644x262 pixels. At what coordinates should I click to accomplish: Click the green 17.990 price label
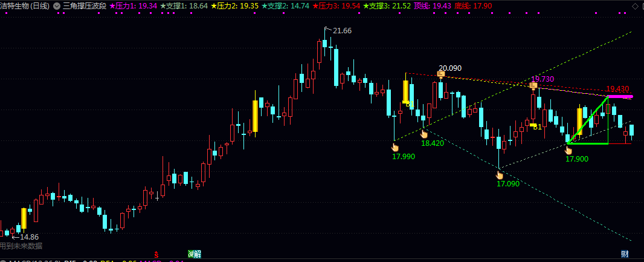pos(404,156)
